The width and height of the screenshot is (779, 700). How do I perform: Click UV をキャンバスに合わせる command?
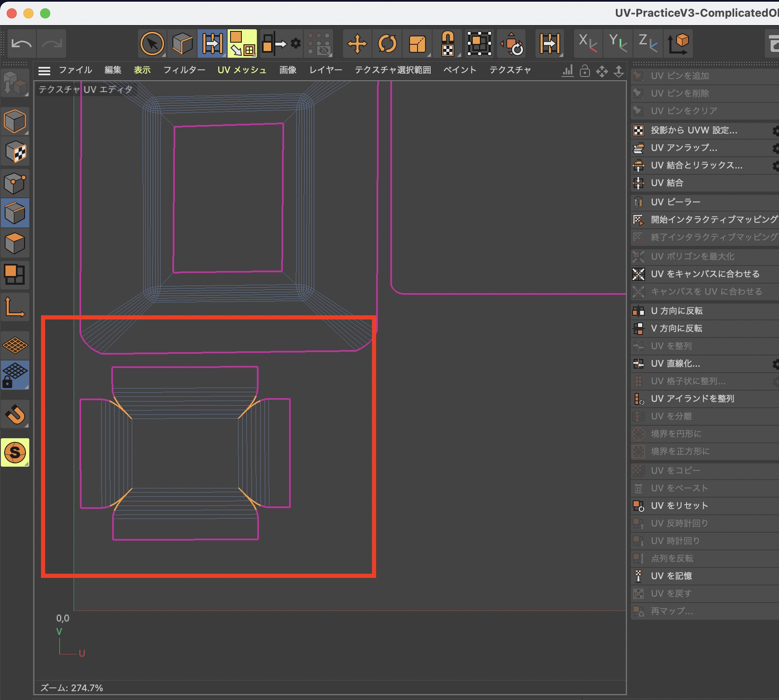coord(705,274)
